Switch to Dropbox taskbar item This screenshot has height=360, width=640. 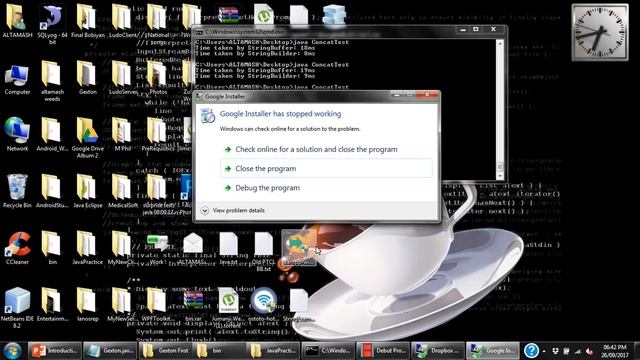(x=438, y=351)
